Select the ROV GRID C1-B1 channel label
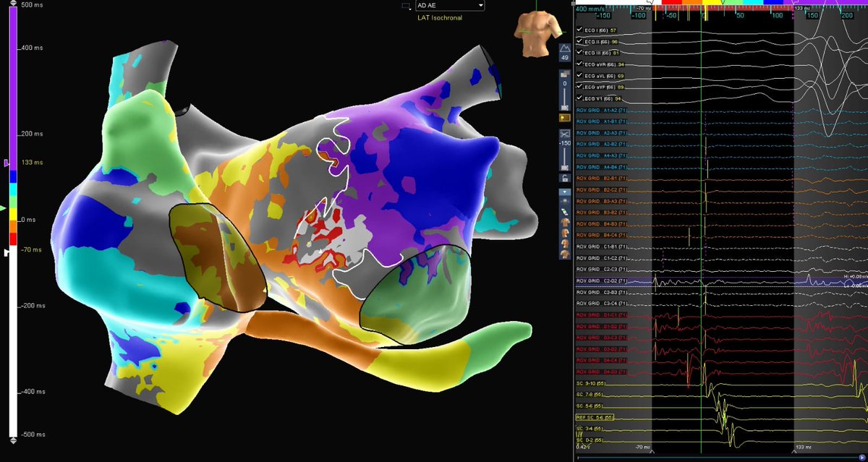868x462 pixels. 602,247
